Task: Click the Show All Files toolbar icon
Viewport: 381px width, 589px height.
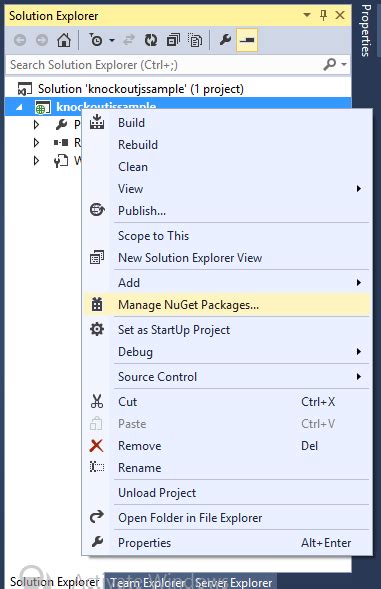Action: coord(195,40)
